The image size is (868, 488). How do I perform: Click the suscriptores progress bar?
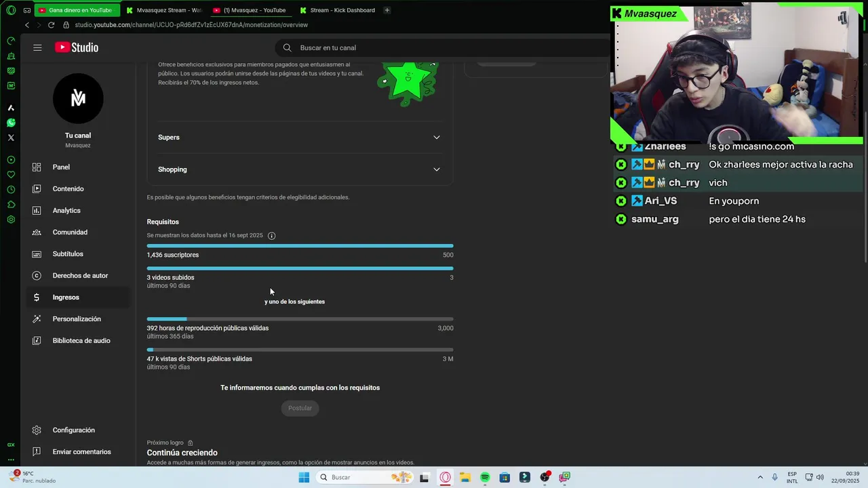300,246
